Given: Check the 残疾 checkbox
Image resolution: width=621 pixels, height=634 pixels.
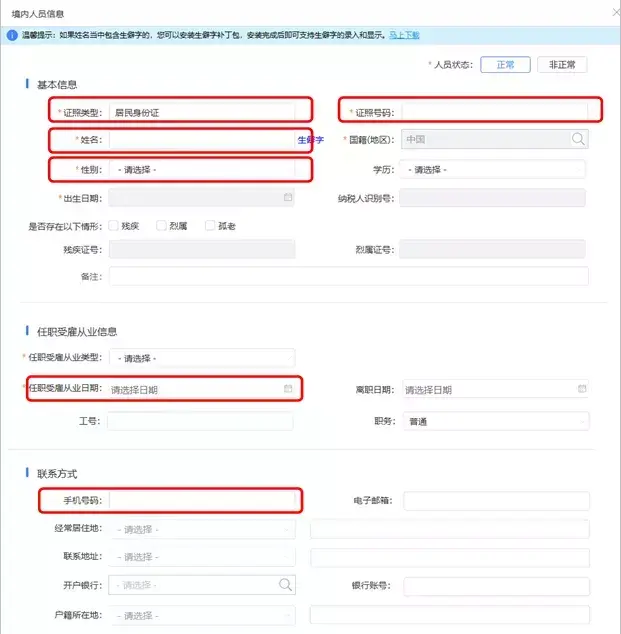Looking at the screenshot, I should (x=114, y=225).
